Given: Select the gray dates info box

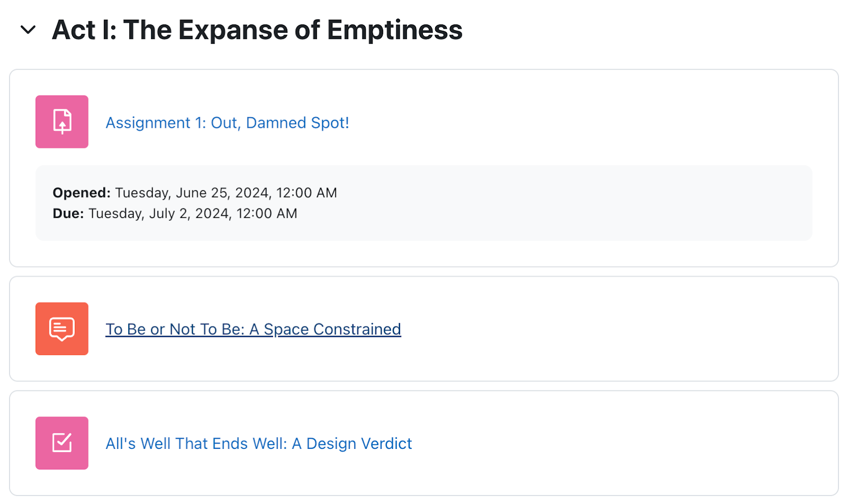Looking at the screenshot, I should click(424, 203).
